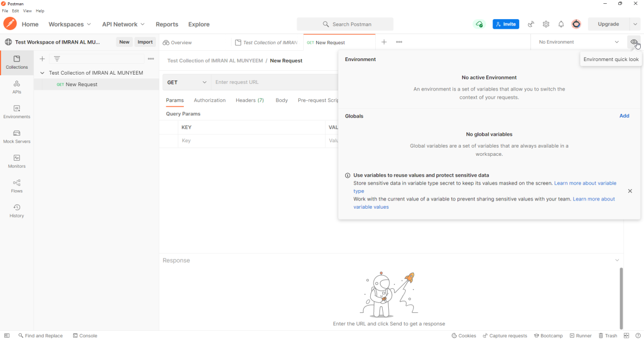The height and width of the screenshot is (340, 644).
Task: Open the APIs sidebar panel
Action: click(x=17, y=88)
